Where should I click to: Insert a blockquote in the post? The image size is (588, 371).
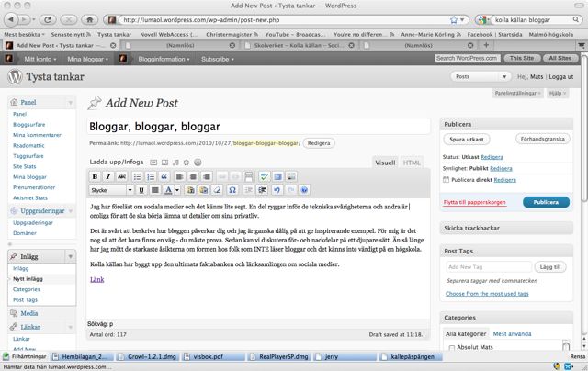164,176
